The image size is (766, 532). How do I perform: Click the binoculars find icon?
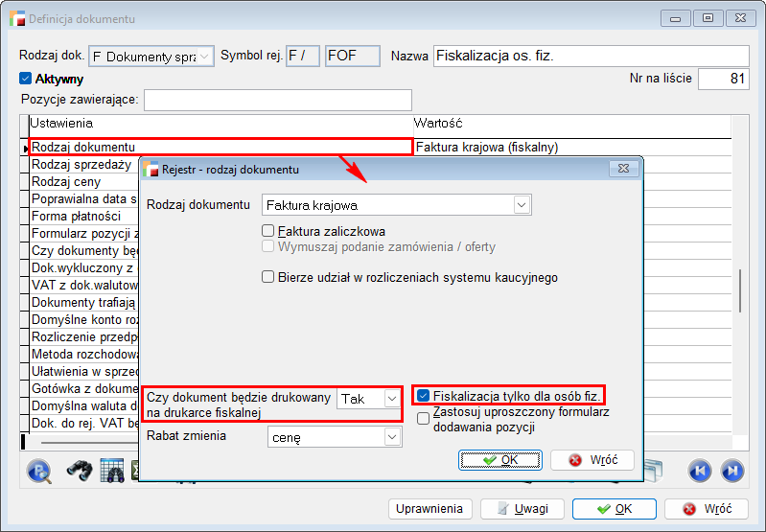click(79, 470)
